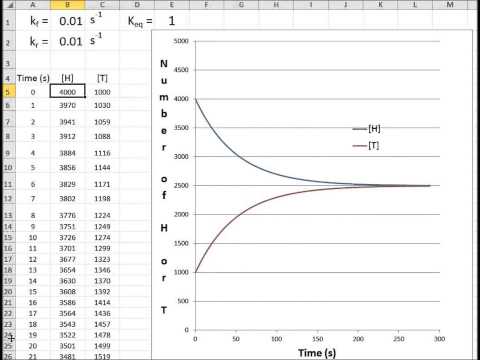The image size is (480, 360).
Task: Select the cell containing 3970
Action: click(x=68, y=105)
